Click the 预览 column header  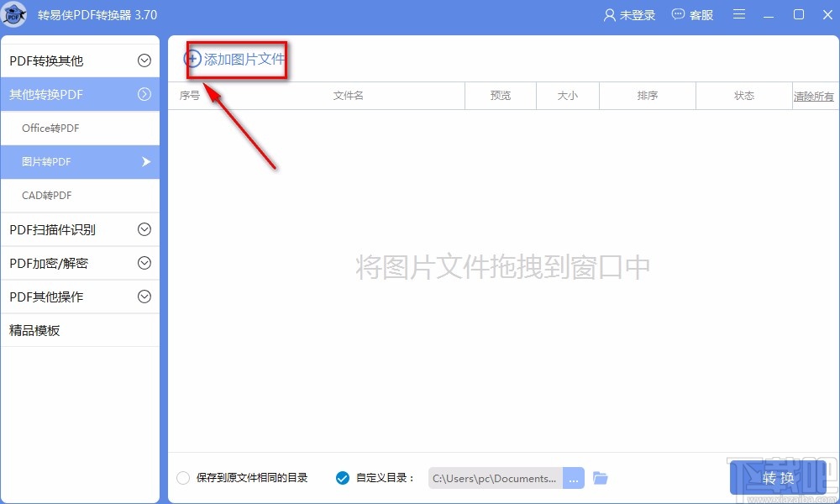click(x=500, y=96)
